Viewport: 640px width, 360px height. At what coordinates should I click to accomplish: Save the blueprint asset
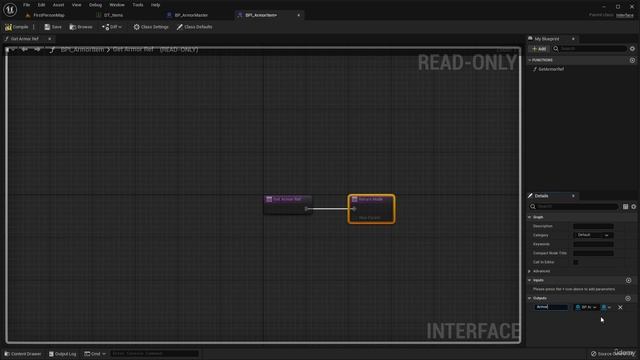coord(53,27)
